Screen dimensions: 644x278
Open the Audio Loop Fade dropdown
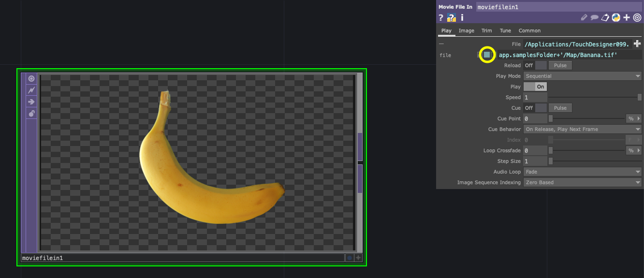pyautogui.click(x=583, y=172)
